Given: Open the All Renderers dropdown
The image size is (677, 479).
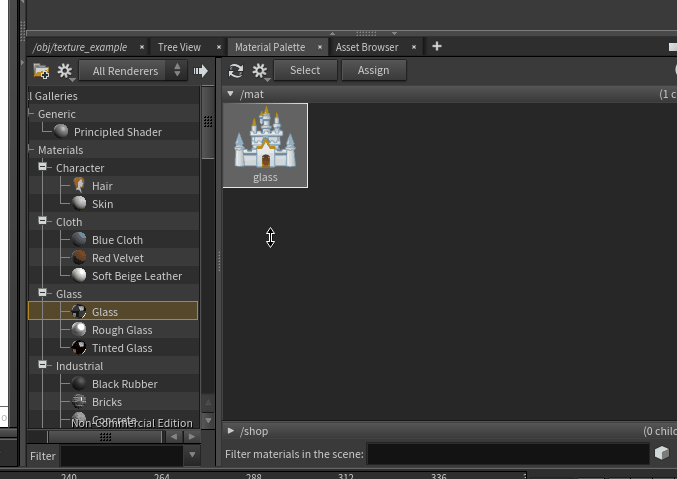Looking at the screenshot, I should pyautogui.click(x=135, y=71).
